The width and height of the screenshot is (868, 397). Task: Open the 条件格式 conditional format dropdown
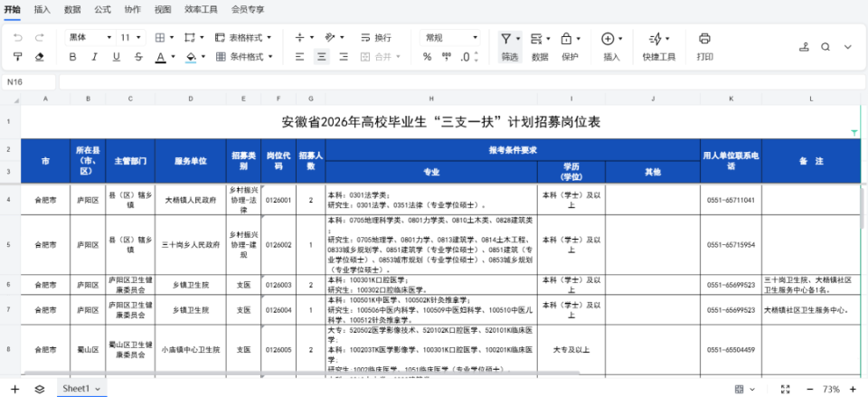[x=243, y=56]
